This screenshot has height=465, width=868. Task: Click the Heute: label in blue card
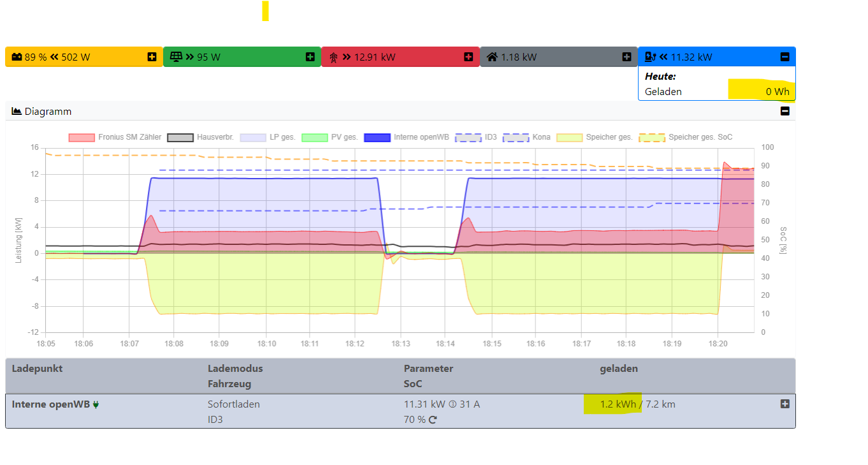tap(660, 76)
